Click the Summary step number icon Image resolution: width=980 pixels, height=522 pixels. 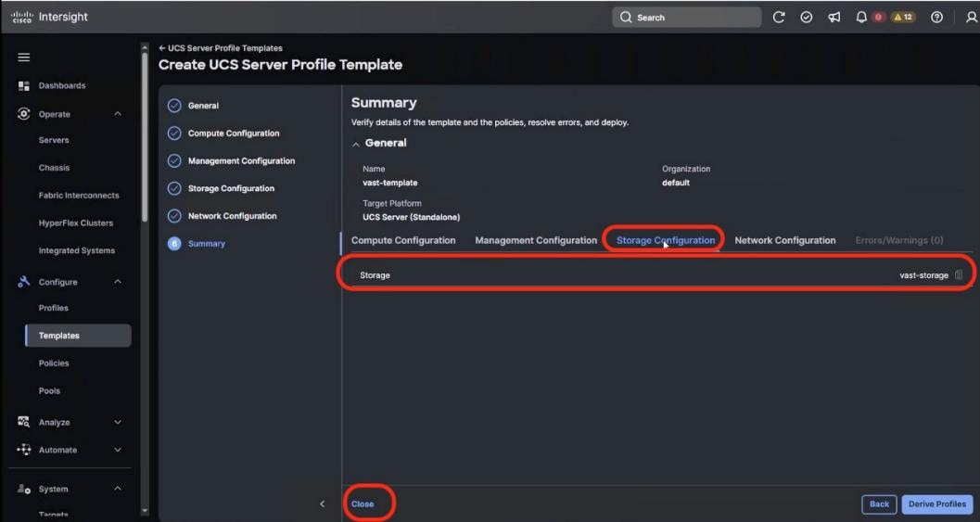click(x=174, y=243)
